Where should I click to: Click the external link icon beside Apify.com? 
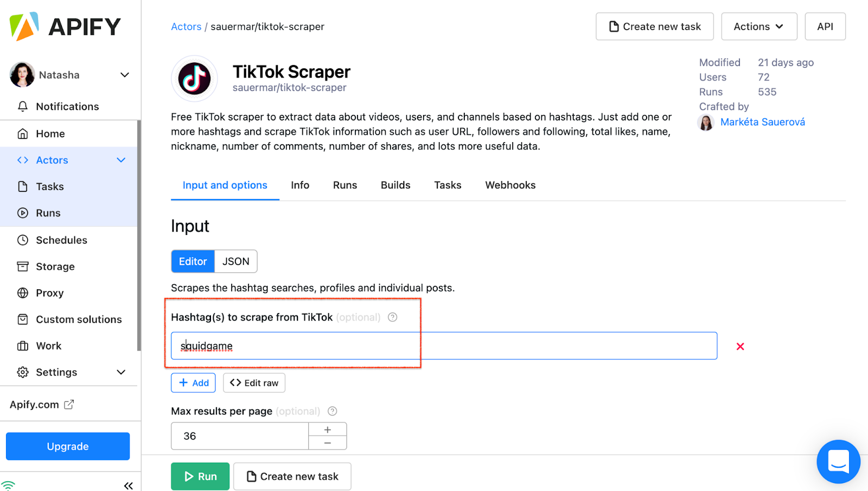point(69,404)
